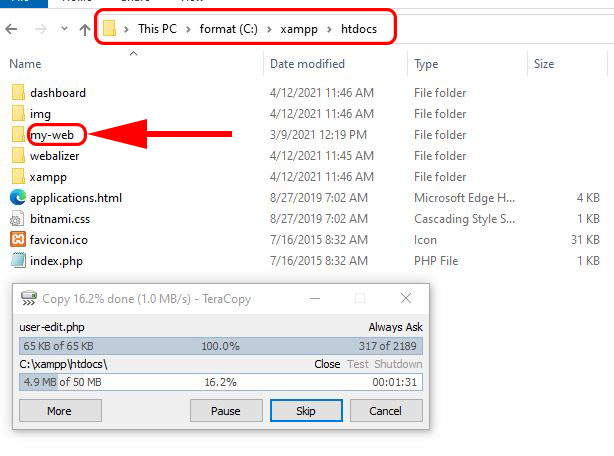Image resolution: width=614 pixels, height=456 pixels.
Task: Click the 3/9/2021 12:19 PM date cell
Action: (318, 135)
